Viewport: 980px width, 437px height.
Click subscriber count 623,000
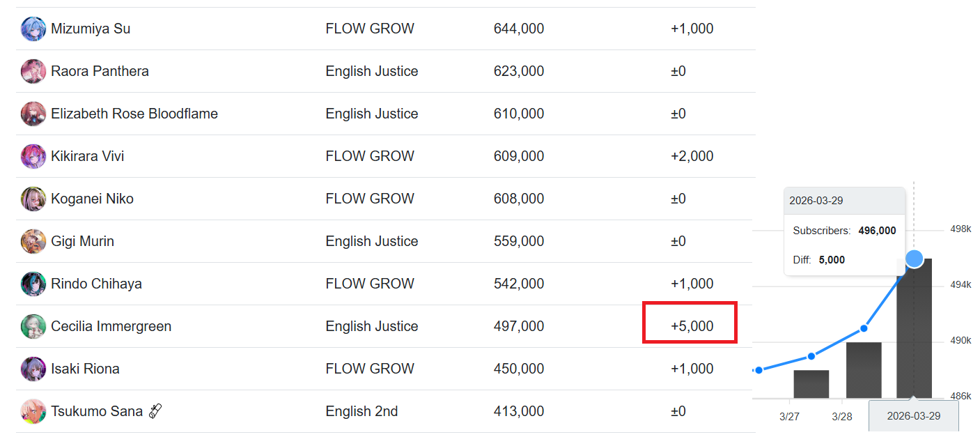tap(519, 72)
